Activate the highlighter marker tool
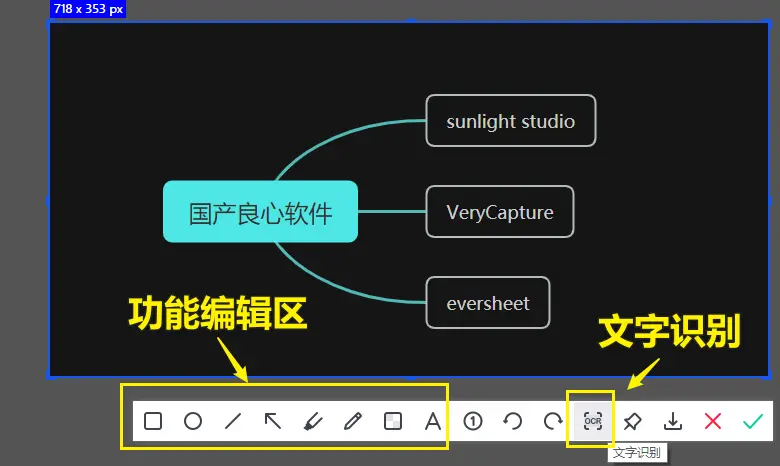This screenshot has height=466, width=780. point(313,421)
